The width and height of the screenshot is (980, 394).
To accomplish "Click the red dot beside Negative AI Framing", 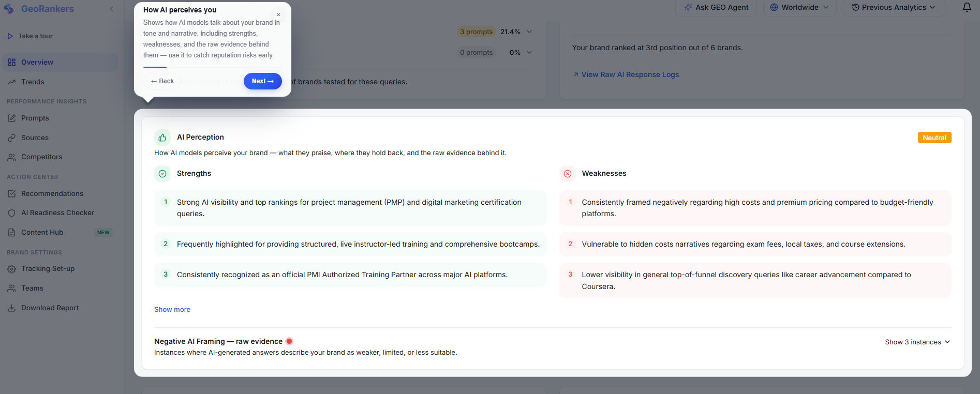I will [x=289, y=341].
